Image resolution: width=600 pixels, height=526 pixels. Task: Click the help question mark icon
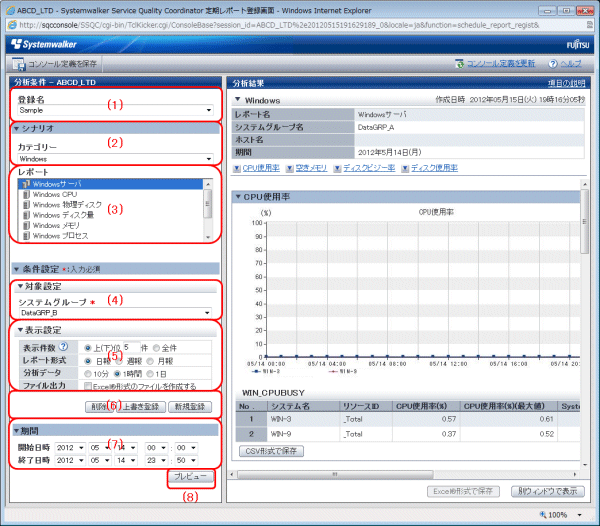553,64
